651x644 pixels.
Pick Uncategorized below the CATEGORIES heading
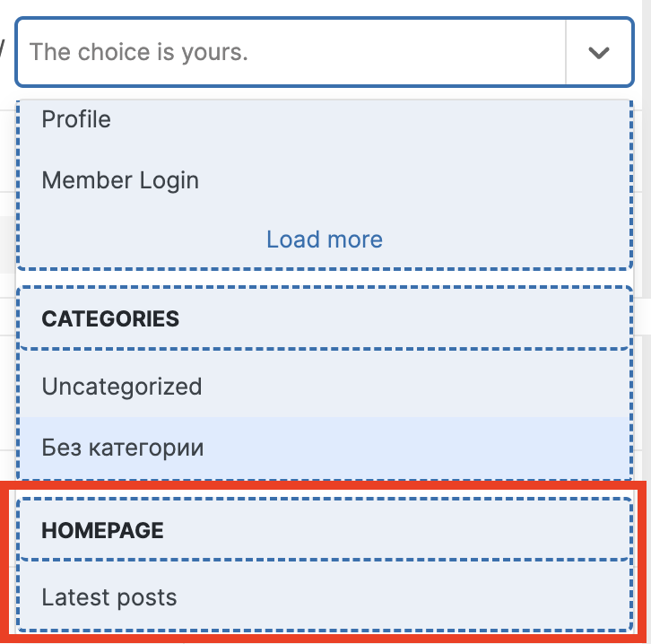tap(122, 387)
